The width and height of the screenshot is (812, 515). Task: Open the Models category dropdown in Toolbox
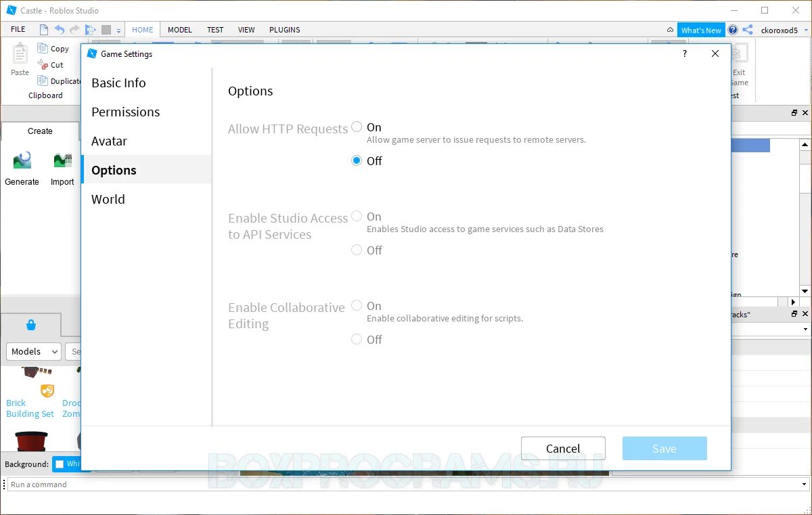[34, 351]
